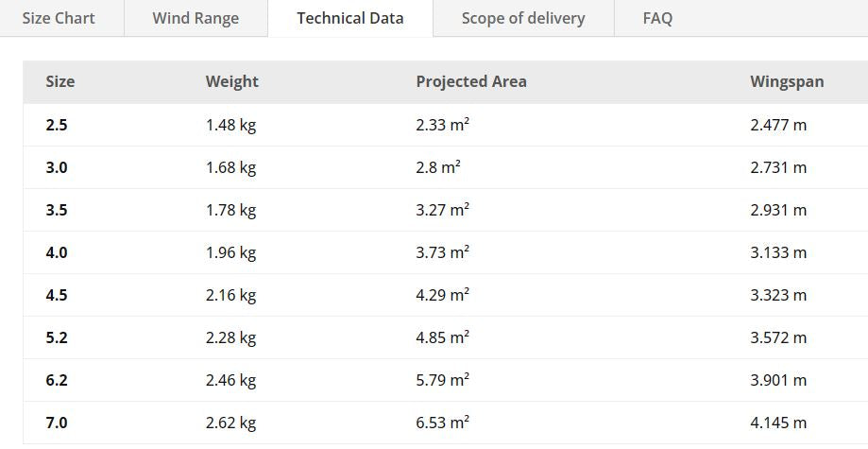
Task: Click the size 3.5 row label
Action: [57, 210]
